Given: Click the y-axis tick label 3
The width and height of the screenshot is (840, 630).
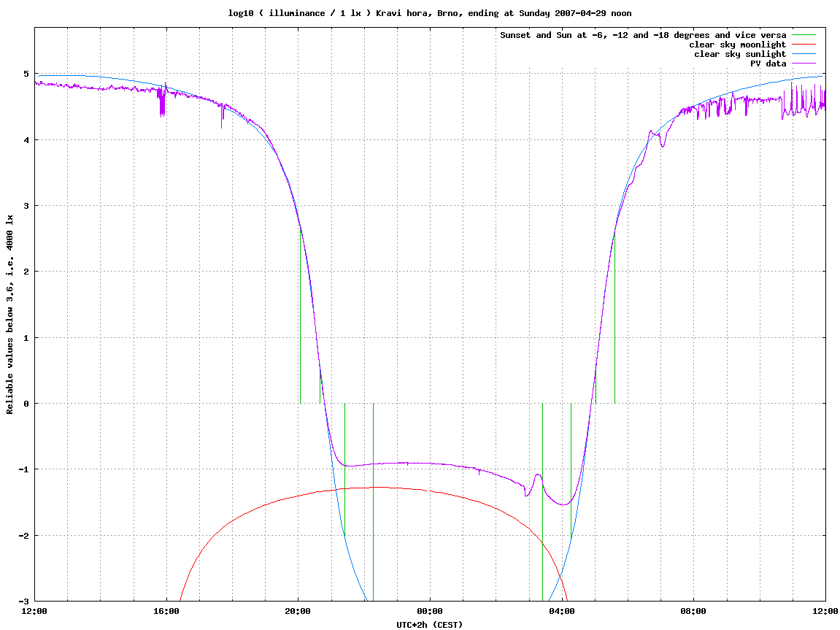Looking at the screenshot, I should [x=26, y=206].
